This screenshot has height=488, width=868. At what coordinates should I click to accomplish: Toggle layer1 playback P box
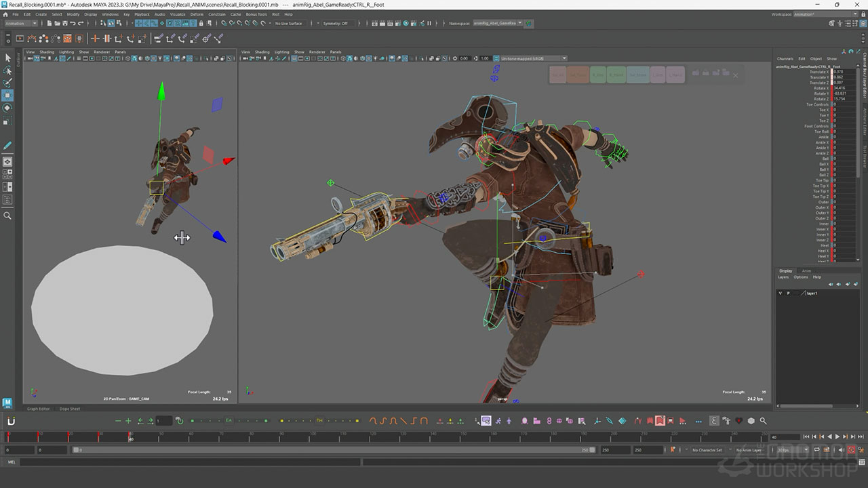pyautogui.click(x=788, y=293)
